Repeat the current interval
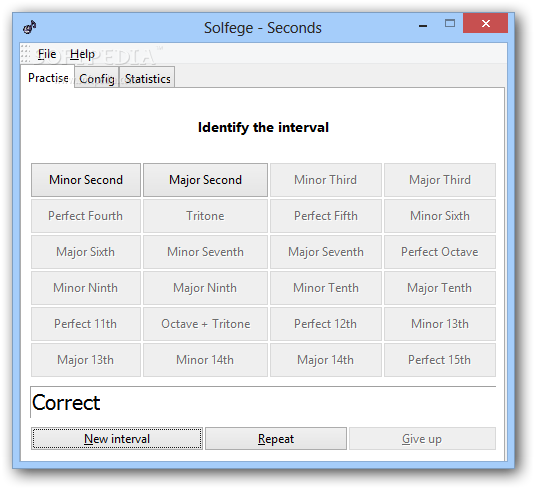This screenshot has width=535, height=489. coord(276,439)
